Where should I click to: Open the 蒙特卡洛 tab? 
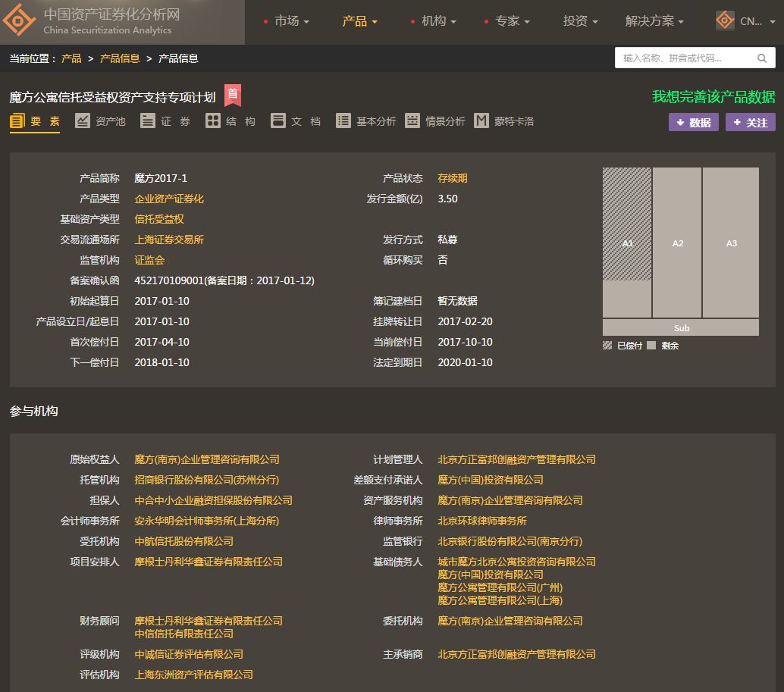(504, 121)
